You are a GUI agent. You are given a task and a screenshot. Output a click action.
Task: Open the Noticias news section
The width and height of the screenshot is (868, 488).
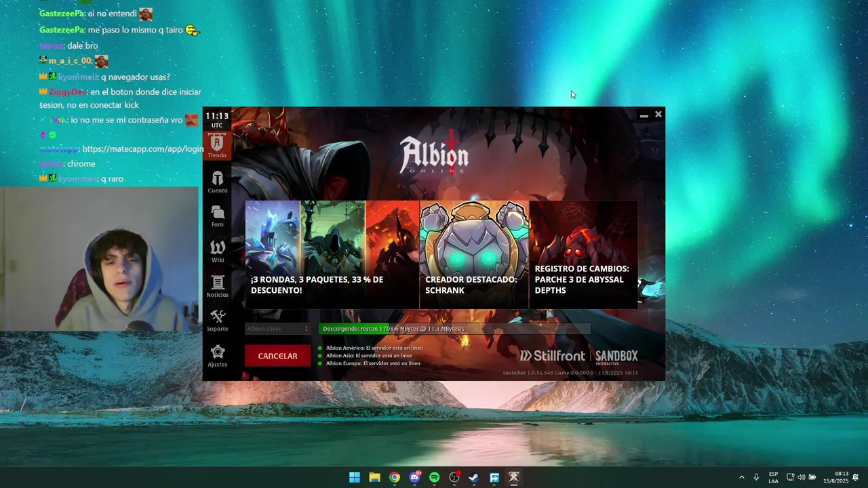217,287
